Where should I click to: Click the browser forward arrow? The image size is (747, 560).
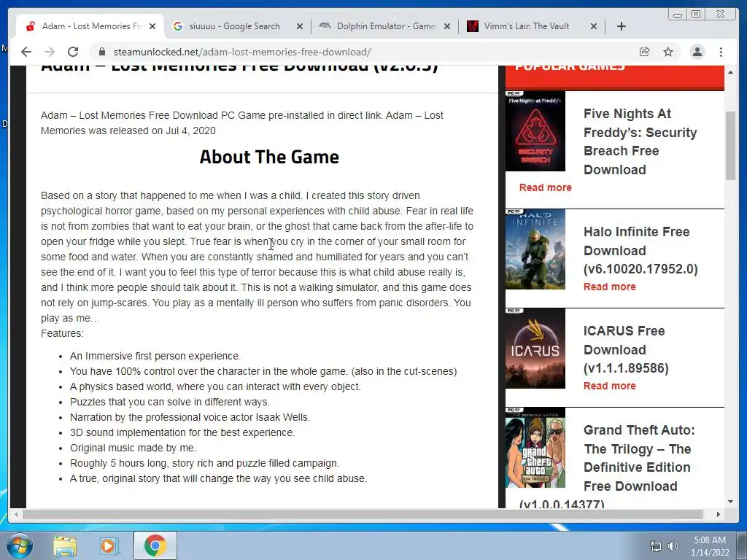tap(50, 52)
